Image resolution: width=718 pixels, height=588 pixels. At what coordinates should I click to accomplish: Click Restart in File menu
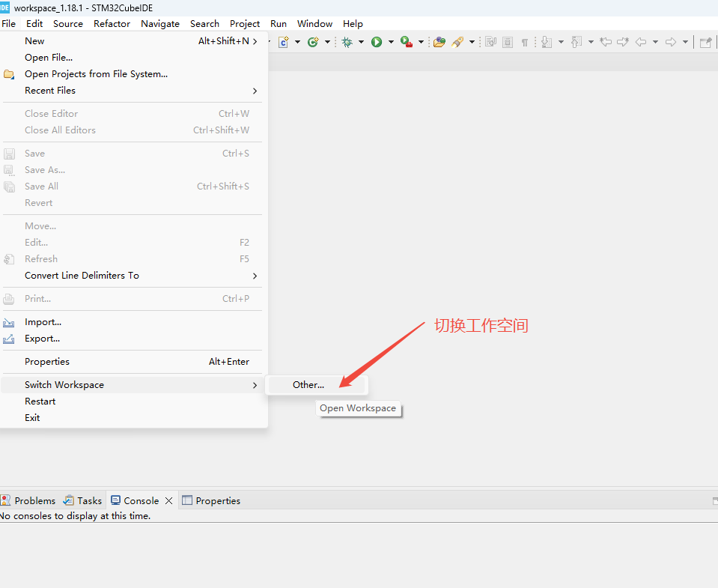(x=133, y=401)
